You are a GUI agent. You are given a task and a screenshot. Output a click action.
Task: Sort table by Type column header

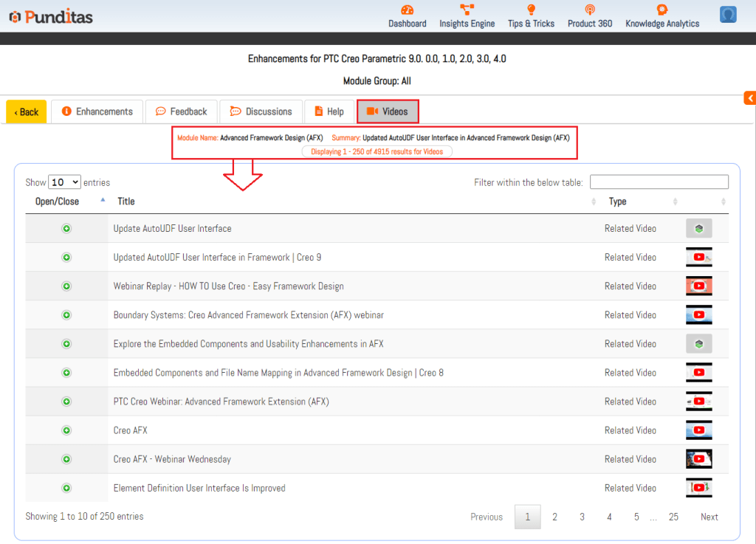[x=617, y=202]
